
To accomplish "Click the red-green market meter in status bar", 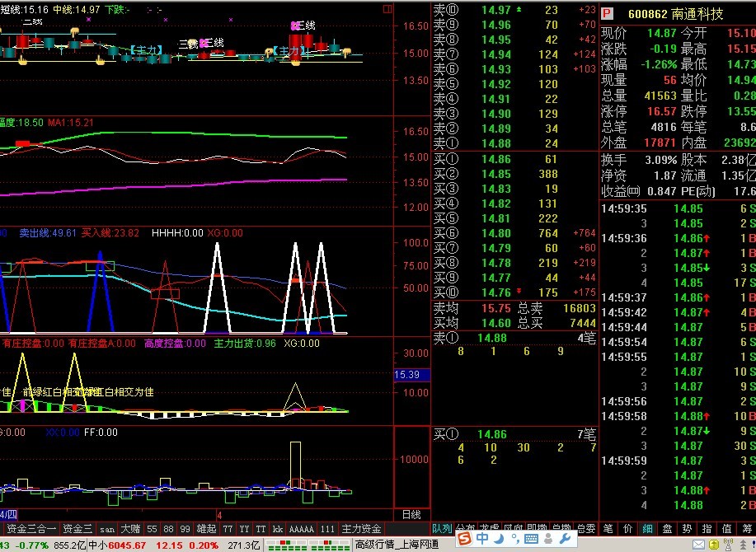I will (308, 545).
